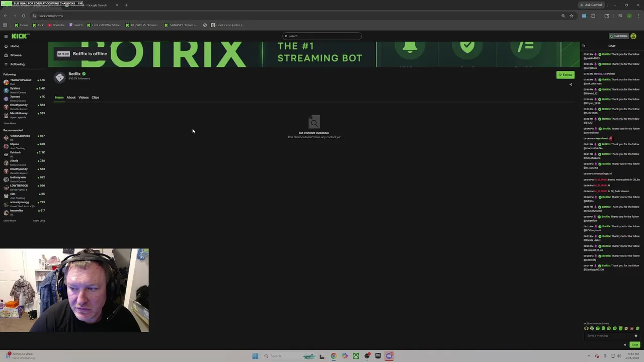Screen dimensions: 644x362
Task: Open user profile avatar menu
Action: [x=633, y=36]
